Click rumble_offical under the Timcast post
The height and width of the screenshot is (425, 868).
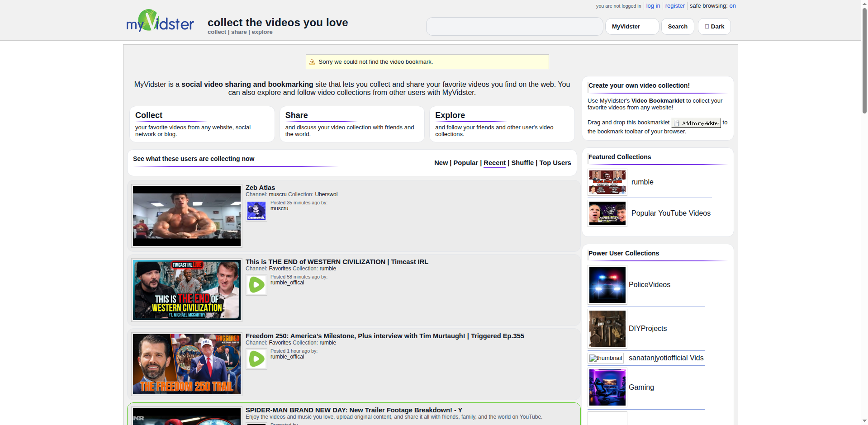287,283
